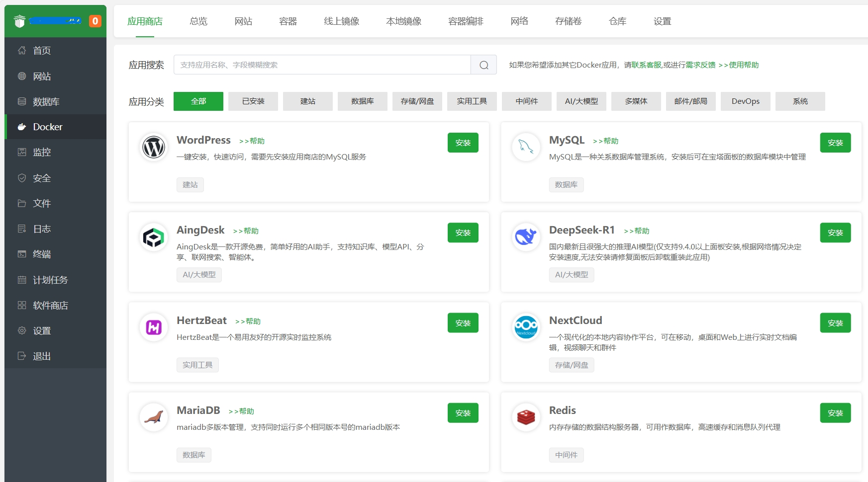868x482 pixels.
Task: Switch to the 本地镜像 tab
Action: coord(404,21)
